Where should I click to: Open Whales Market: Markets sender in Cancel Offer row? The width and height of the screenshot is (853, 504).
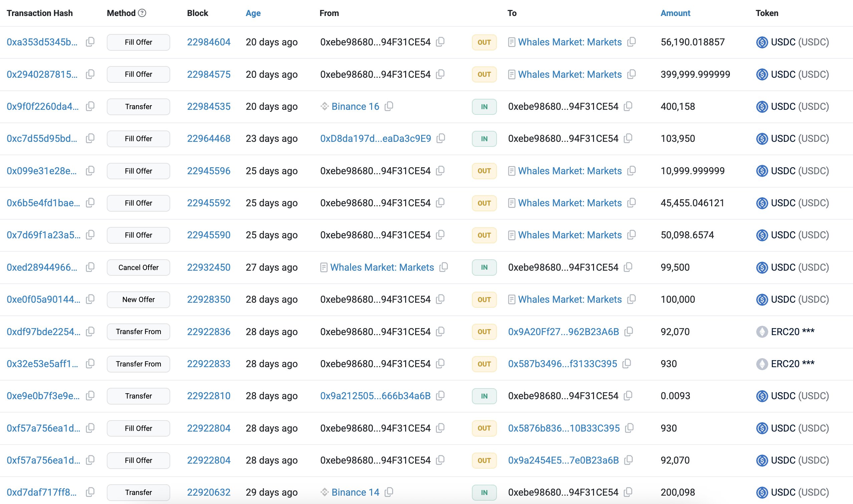(382, 267)
